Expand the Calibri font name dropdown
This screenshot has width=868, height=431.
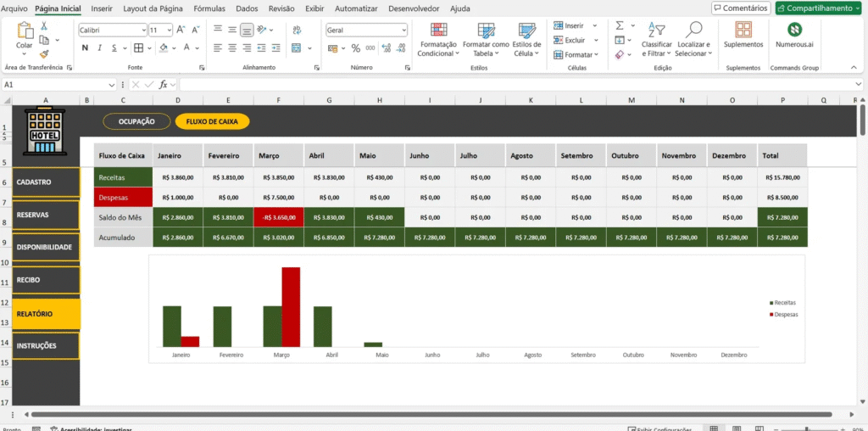coord(142,30)
